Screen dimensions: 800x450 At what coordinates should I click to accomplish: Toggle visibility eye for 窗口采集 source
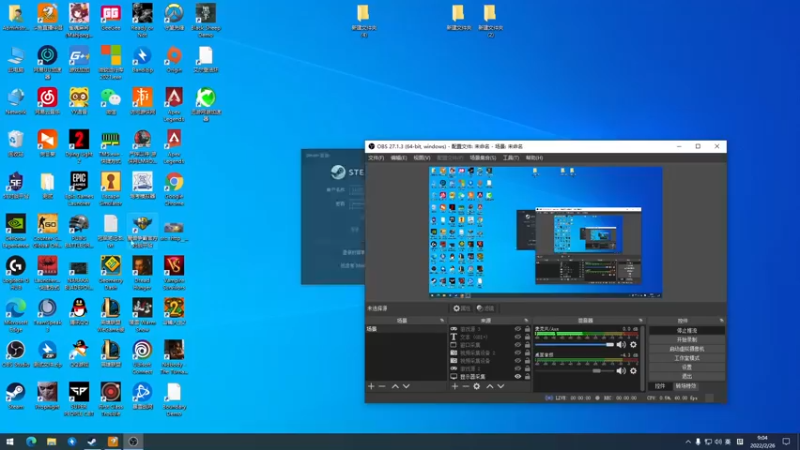click(518, 345)
